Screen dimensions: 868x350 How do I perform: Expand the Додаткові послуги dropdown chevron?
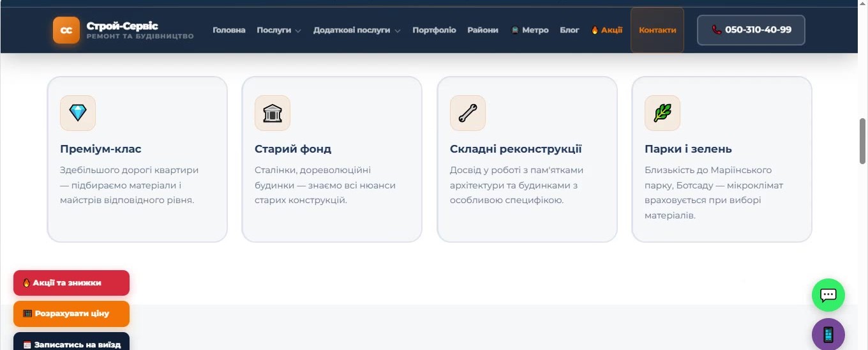coord(397,31)
